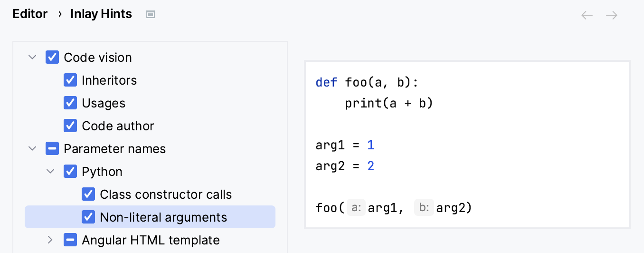Uncheck the Code vision checkbox
Viewport: 644px width, 253px height.
(52, 58)
